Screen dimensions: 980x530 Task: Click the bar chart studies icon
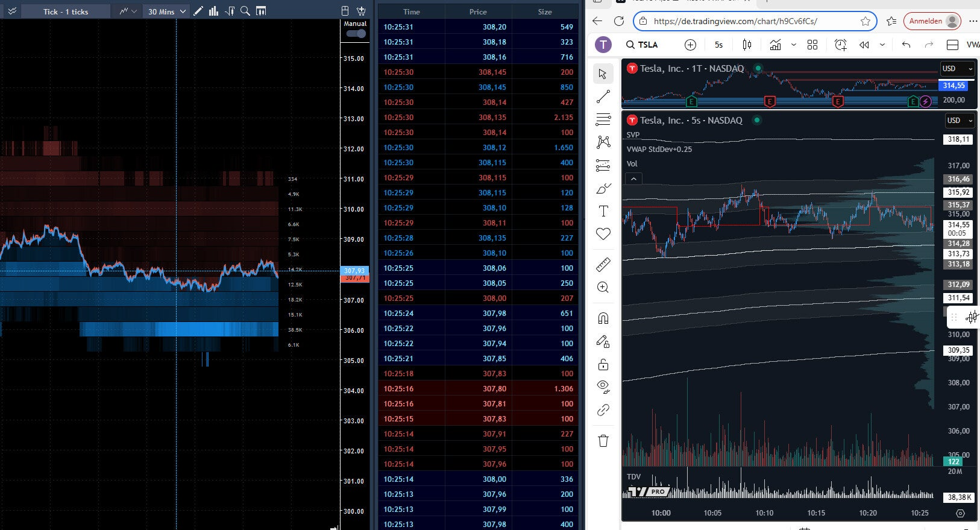213,11
